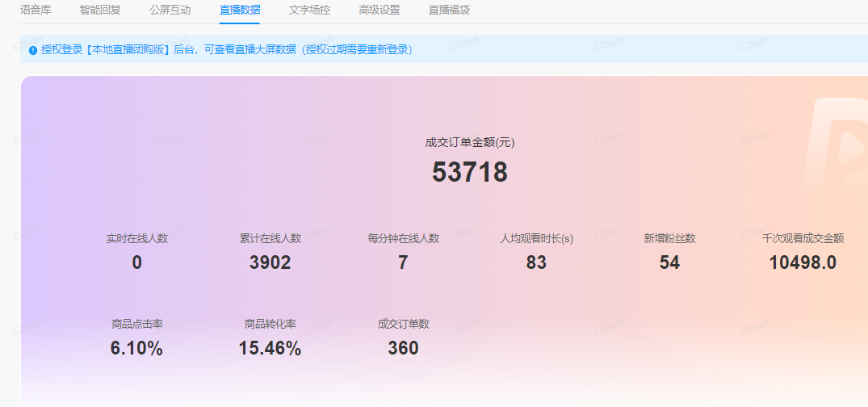Screen dimensions: 868x407
Task: Go to the 文字场控 tab
Action: [x=309, y=10]
